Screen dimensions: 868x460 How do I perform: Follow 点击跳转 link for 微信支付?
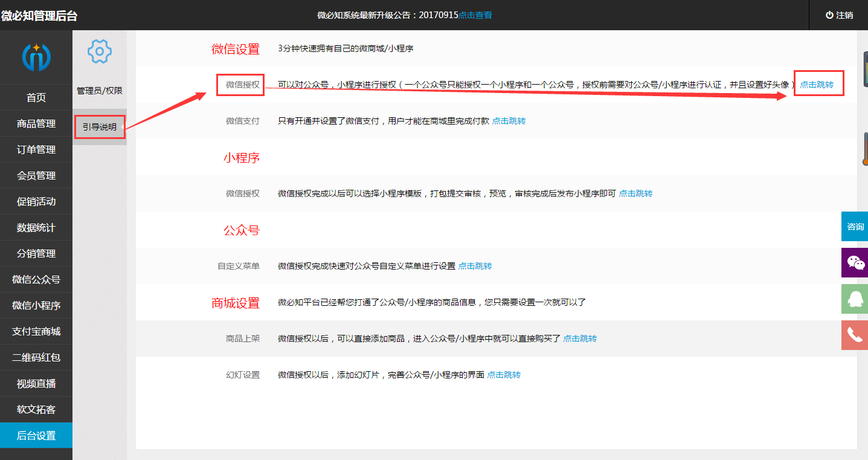509,121
